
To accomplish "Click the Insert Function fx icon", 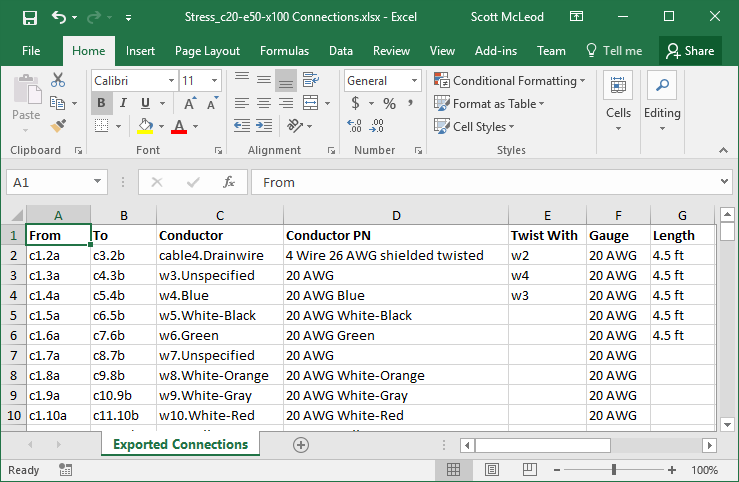I will click(x=229, y=182).
